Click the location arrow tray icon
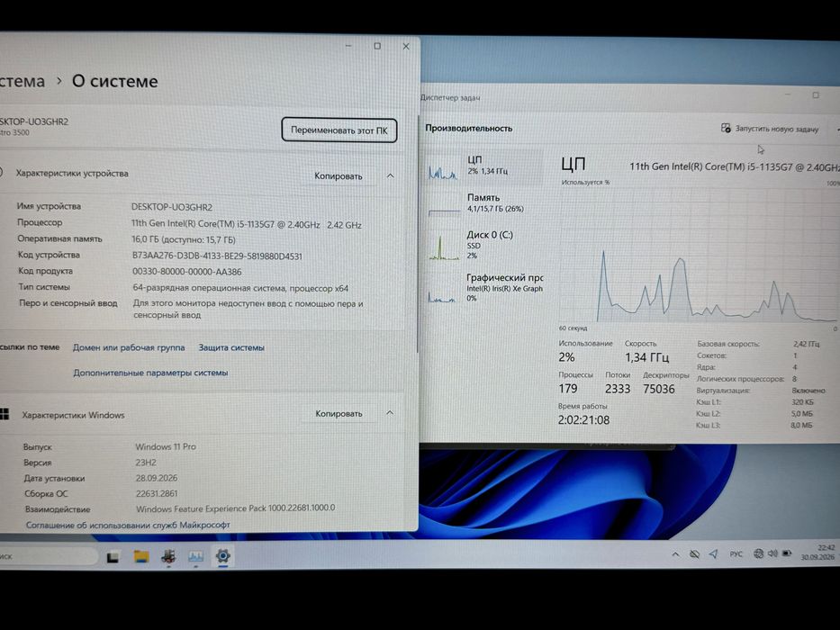 point(714,553)
